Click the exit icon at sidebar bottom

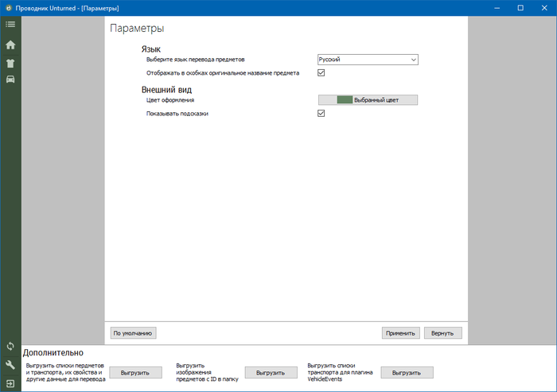[10, 383]
